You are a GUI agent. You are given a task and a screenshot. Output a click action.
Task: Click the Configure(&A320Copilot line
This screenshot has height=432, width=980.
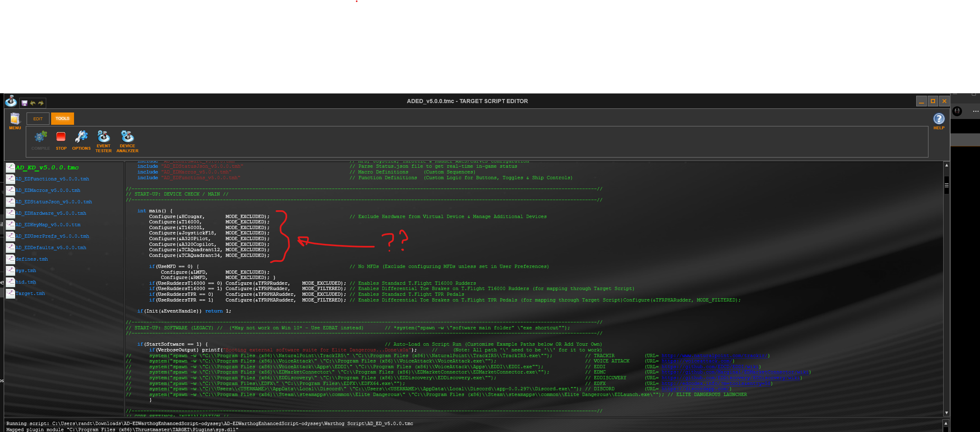(x=209, y=244)
